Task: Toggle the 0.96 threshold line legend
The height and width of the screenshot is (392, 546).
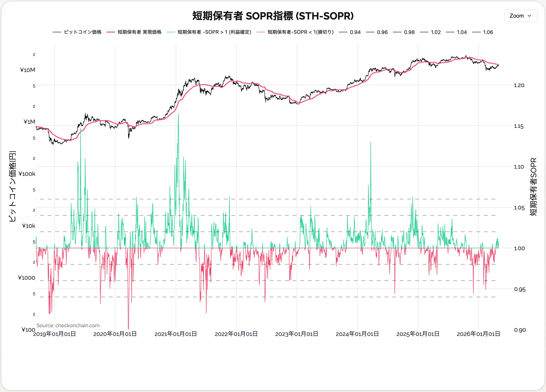Action: pyautogui.click(x=382, y=32)
